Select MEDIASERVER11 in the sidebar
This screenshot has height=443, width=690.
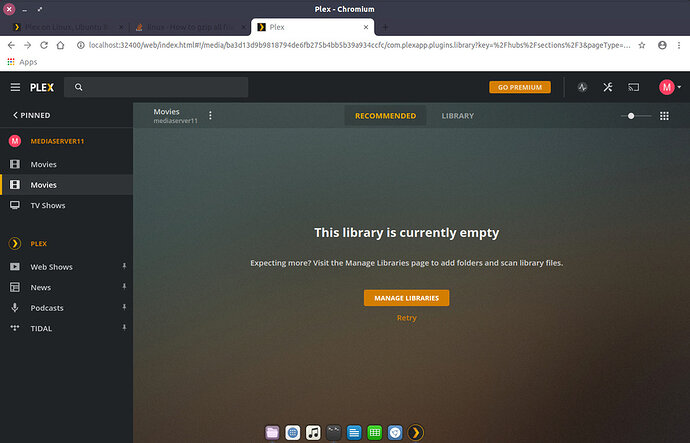click(57, 141)
